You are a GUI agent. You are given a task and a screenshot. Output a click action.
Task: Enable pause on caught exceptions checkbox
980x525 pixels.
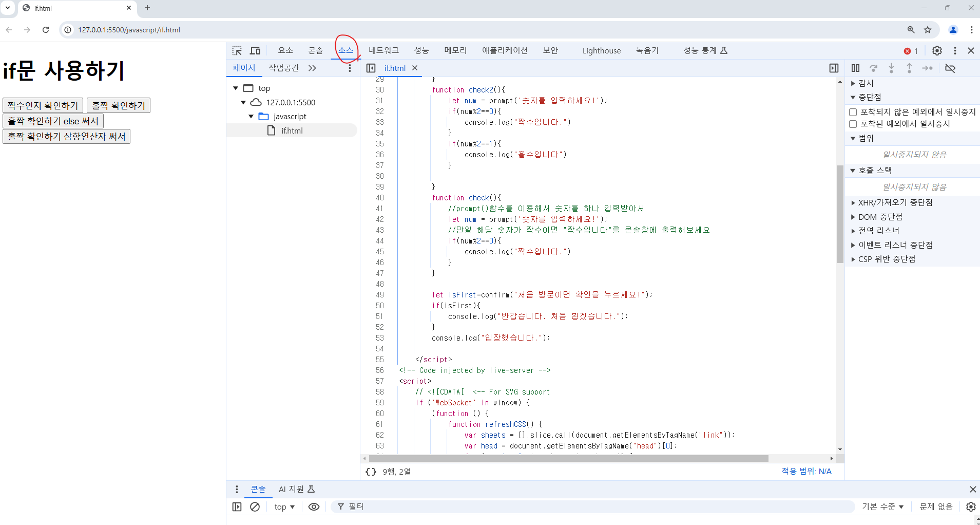853,124
